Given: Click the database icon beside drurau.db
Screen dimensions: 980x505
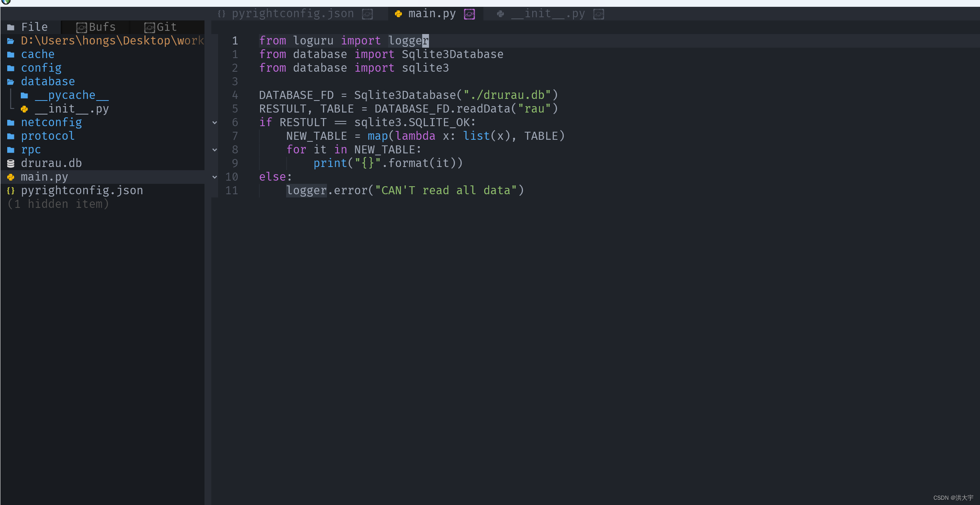Looking at the screenshot, I should click(x=11, y=163).
